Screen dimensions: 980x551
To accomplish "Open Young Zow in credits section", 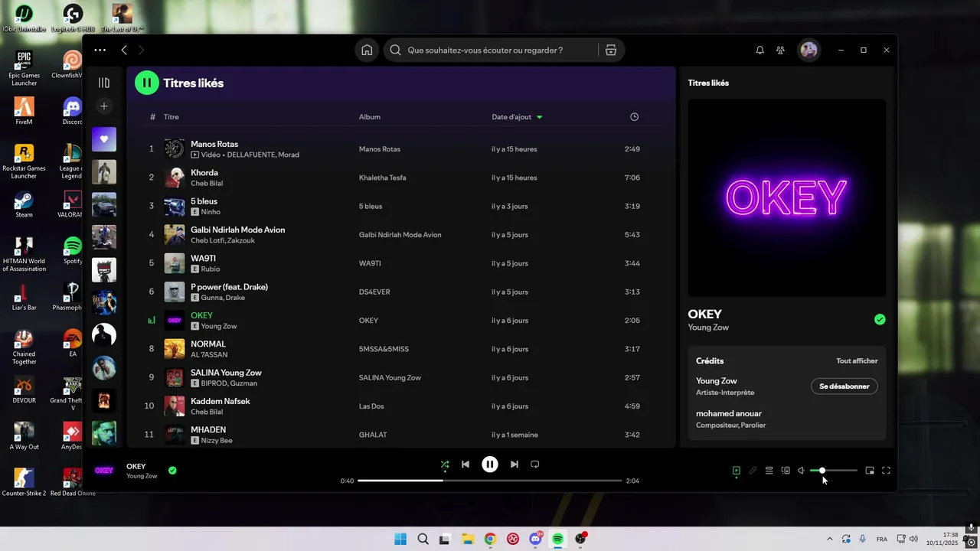I will tap(717, 381).
